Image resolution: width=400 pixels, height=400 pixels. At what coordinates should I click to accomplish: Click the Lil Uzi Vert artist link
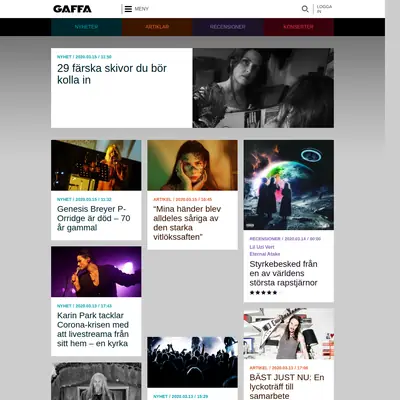click(x=262, y=247)
